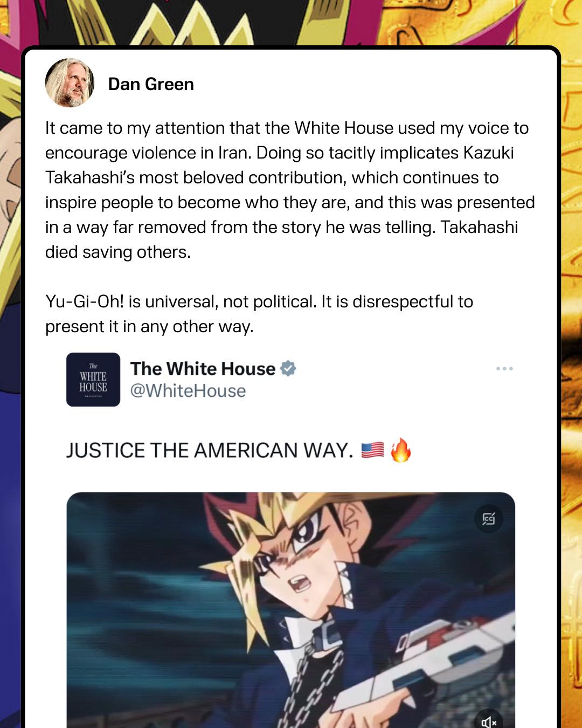
Task: Click the White House avatar logo
Action: pos(93,379)
